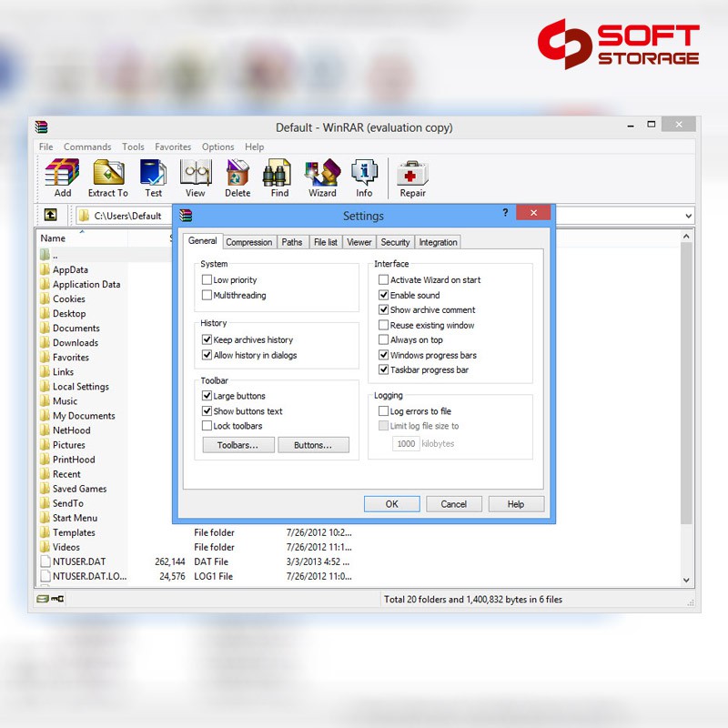Select the Cookies folder icon

click(x=45, y=298)
